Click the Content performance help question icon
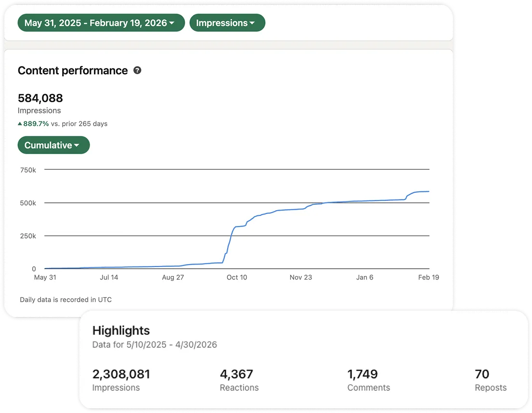The width and height of the screenshot is (532, 413). [x=137, y=70]
